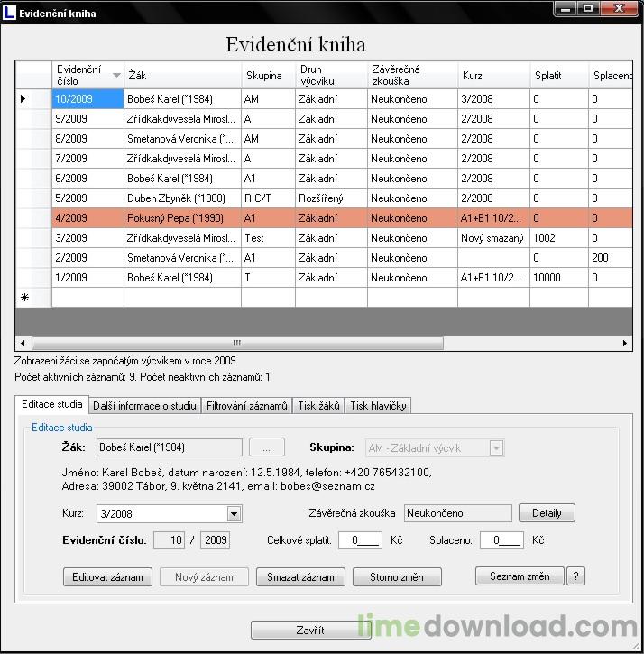Select the new row asterisk marker
The width and height of the screenshot is (644, 654).
click(x=24, y=298)
